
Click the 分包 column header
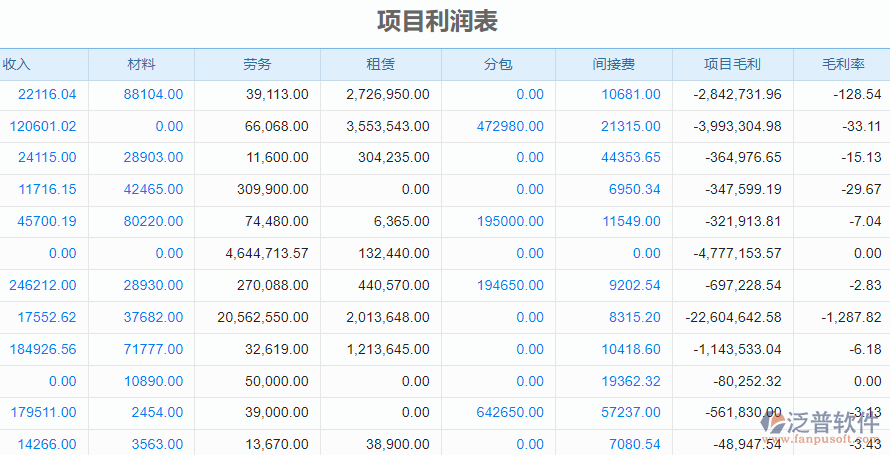[498, 64]
